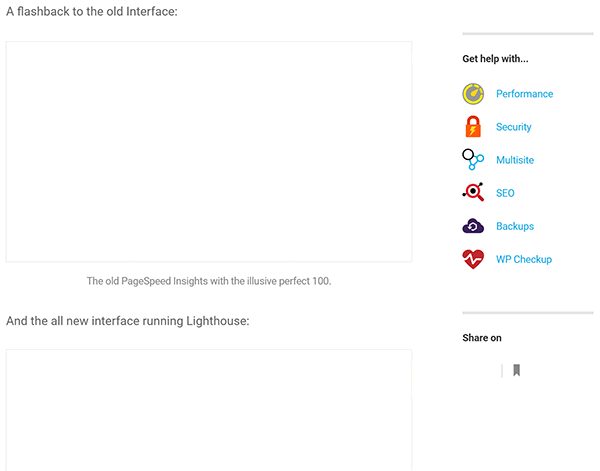
Task: Click the yellow Performance gauge icon
Action: pos(473,94)
